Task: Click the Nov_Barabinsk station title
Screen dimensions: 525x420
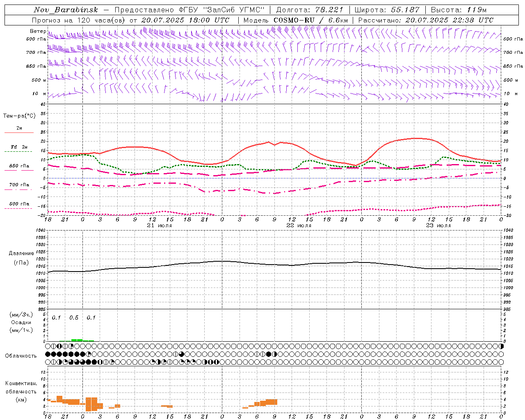Action: point(66,10)
